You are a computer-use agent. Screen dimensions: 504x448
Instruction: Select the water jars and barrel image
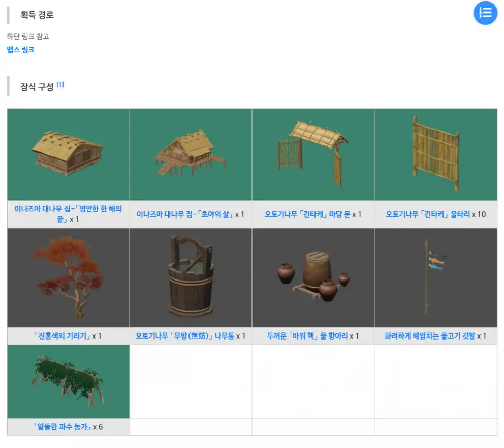coord(313,277)
